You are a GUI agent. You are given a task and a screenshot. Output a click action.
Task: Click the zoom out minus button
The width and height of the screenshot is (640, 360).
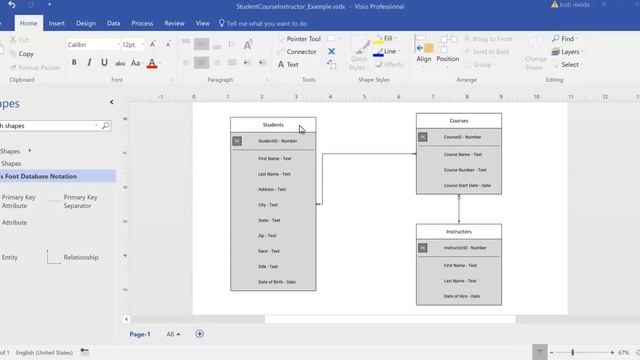(551, 352)
